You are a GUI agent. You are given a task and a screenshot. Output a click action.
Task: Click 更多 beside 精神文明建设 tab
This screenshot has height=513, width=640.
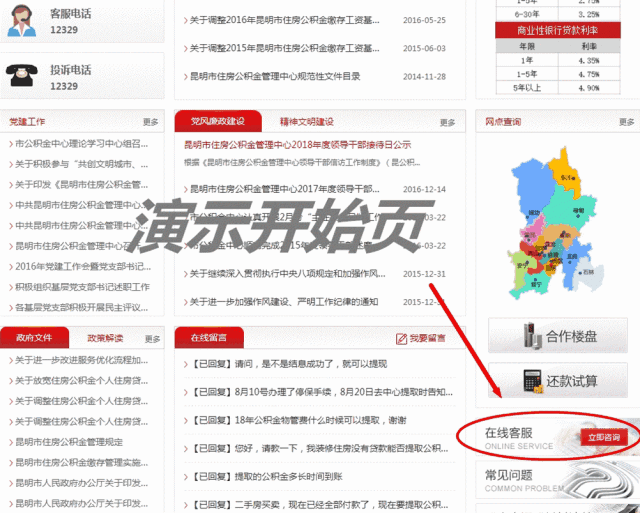(447, 122)
